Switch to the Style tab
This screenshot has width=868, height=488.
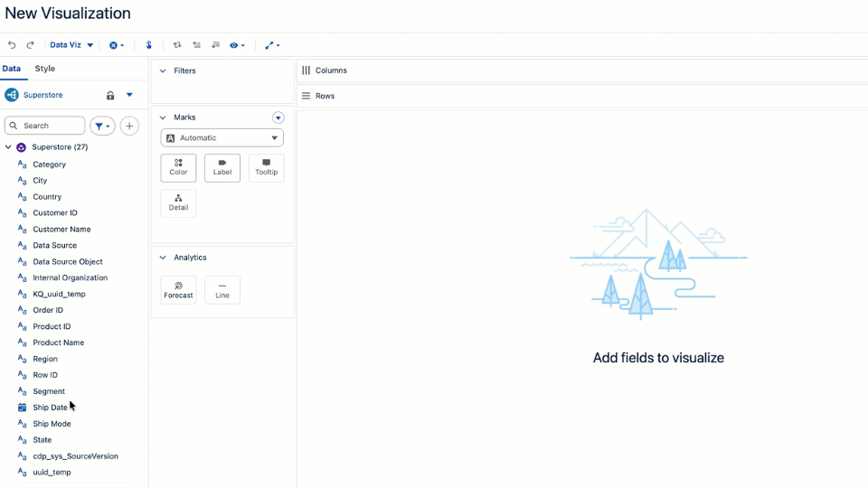(x=45, y=69)
